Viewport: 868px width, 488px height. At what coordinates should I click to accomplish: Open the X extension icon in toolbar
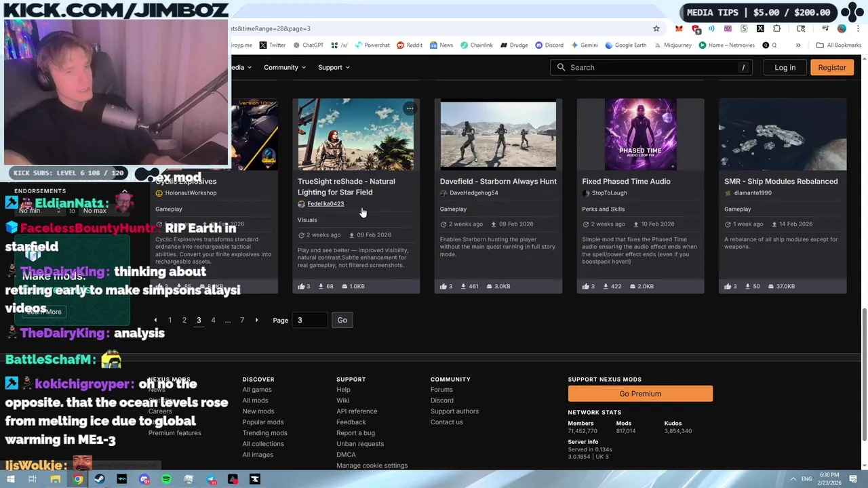click(760, 28)
